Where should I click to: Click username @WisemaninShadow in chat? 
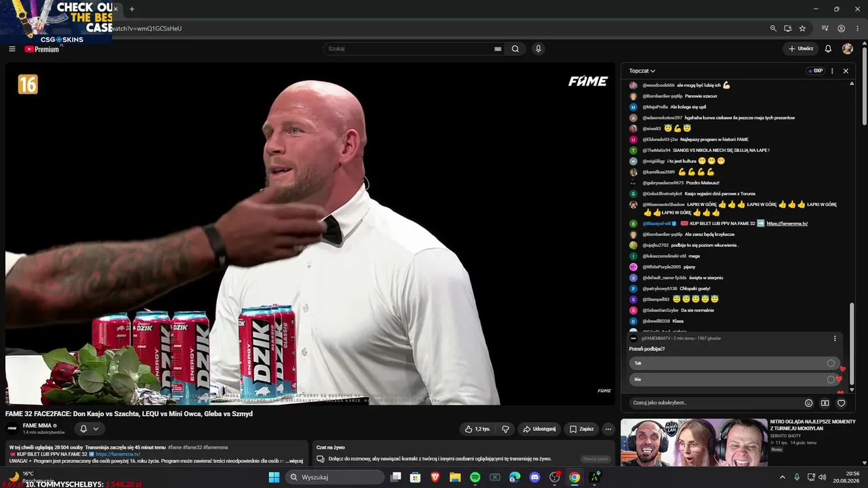point(663,205)
